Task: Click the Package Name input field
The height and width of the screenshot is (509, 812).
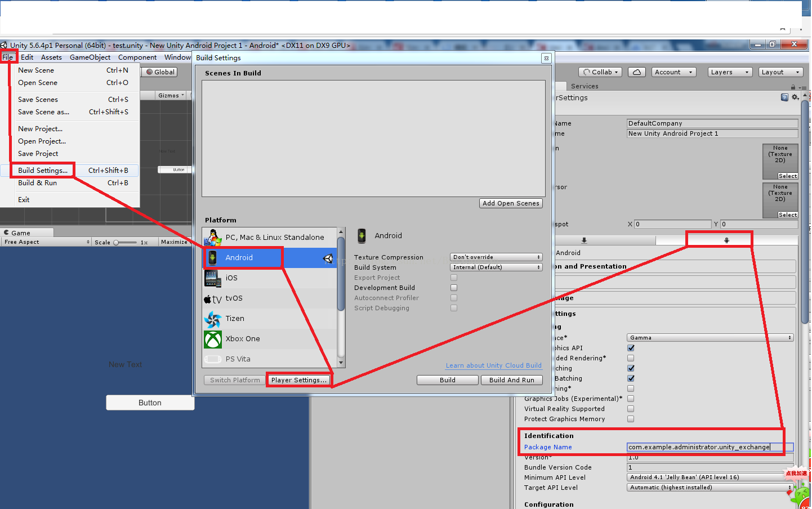Action: [710, 447]
